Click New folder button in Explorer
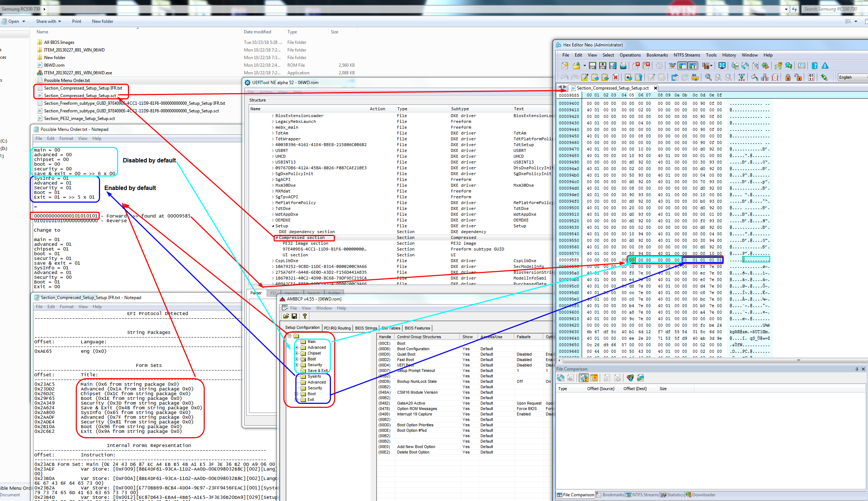This screenshot has height=501, width=868. 103,21
